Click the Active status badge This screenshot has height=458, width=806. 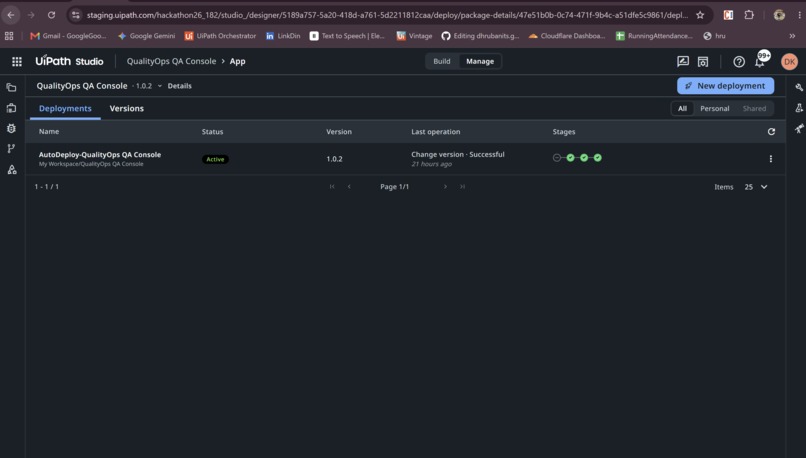(x=215, y=159)
